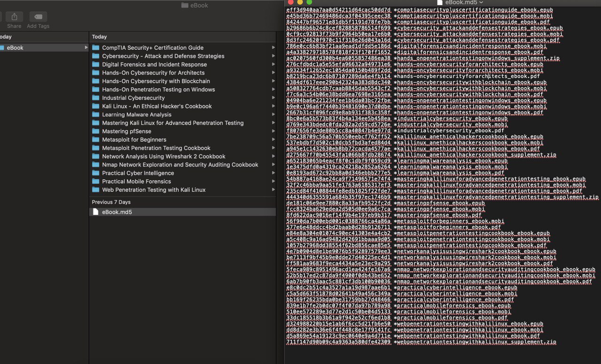
Task: Click the Today header in second column
Action: point(100,37)
